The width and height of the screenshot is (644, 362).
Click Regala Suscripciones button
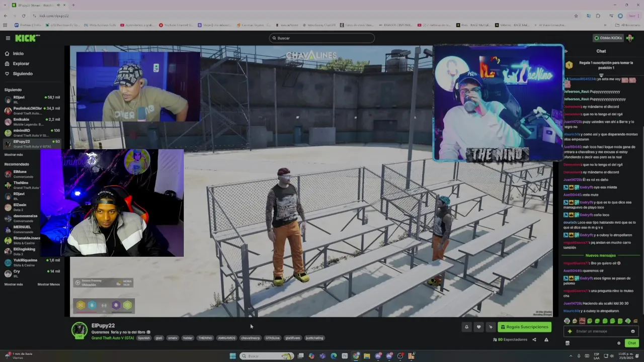tap(524, 327)
